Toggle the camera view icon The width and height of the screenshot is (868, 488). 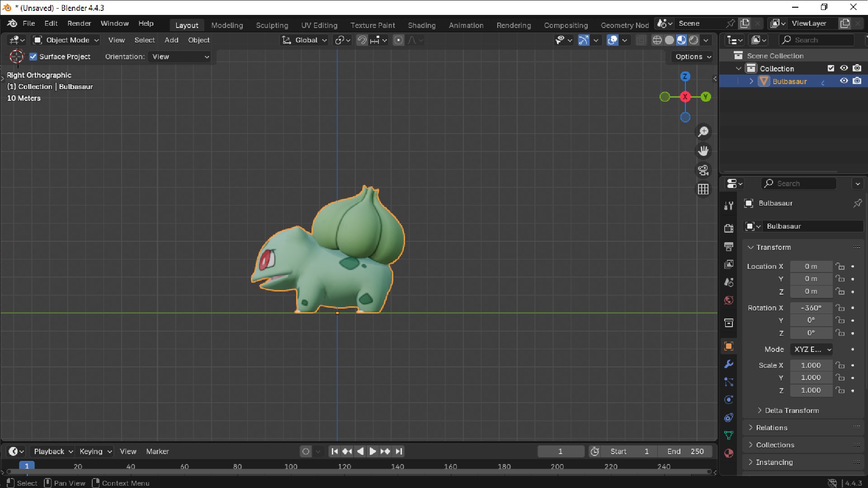click(703, 170)
